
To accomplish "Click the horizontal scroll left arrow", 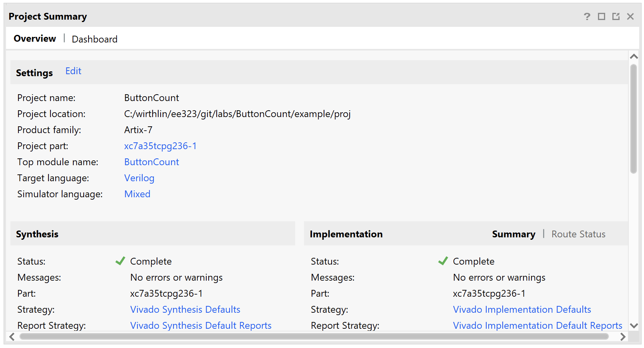I will pyautogui.click(x=12, y=337).
